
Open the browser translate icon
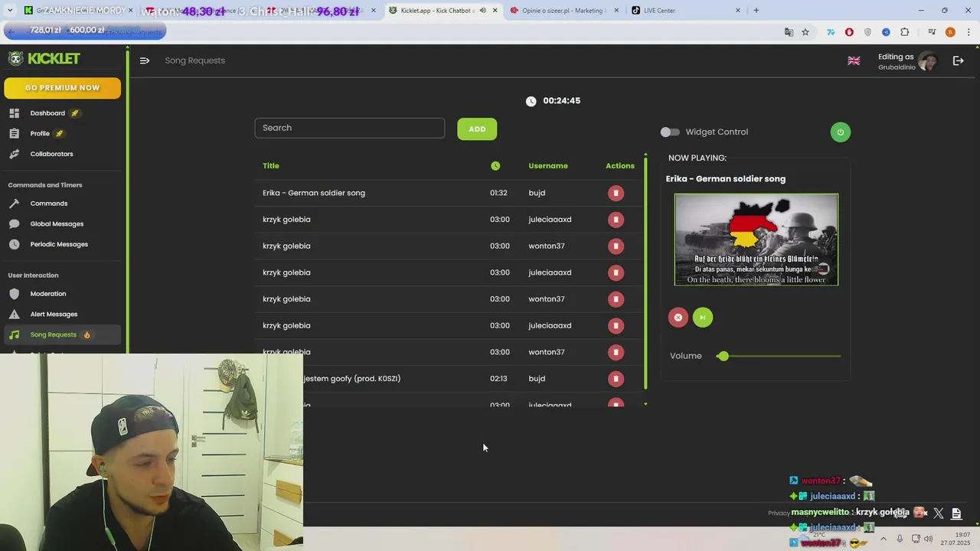pos(789,32)
